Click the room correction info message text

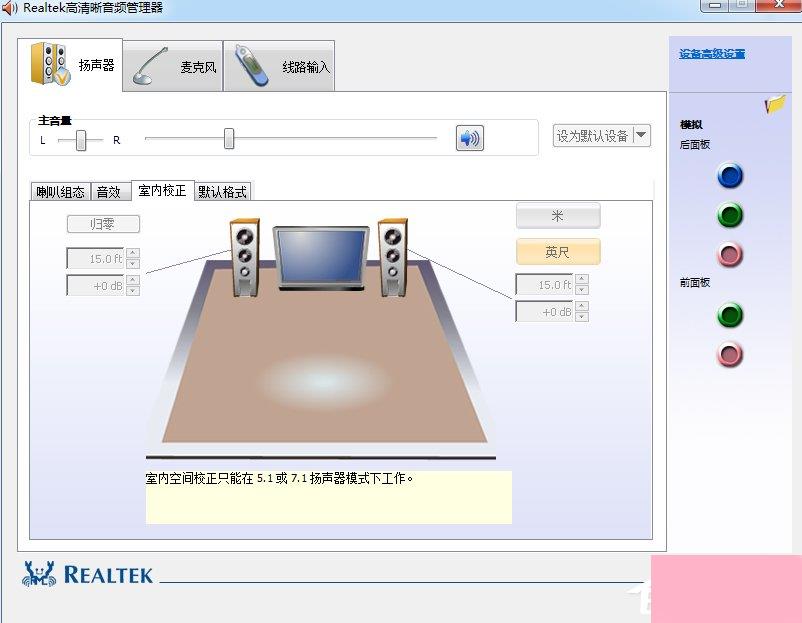coord(279,478)
